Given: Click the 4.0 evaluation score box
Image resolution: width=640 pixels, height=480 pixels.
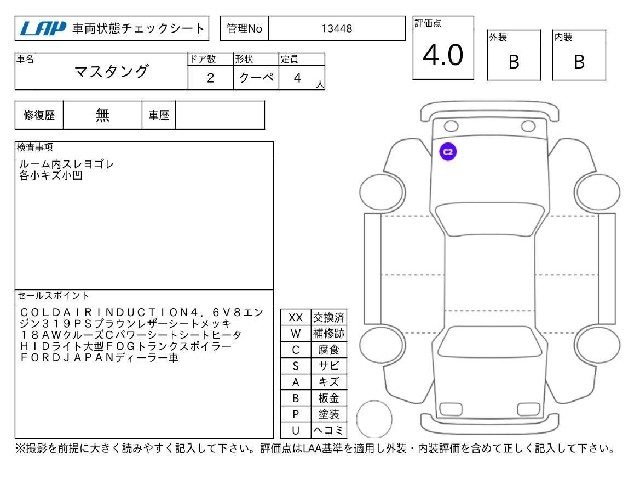Looking at the screenshot, I should [x=443, y=48].
